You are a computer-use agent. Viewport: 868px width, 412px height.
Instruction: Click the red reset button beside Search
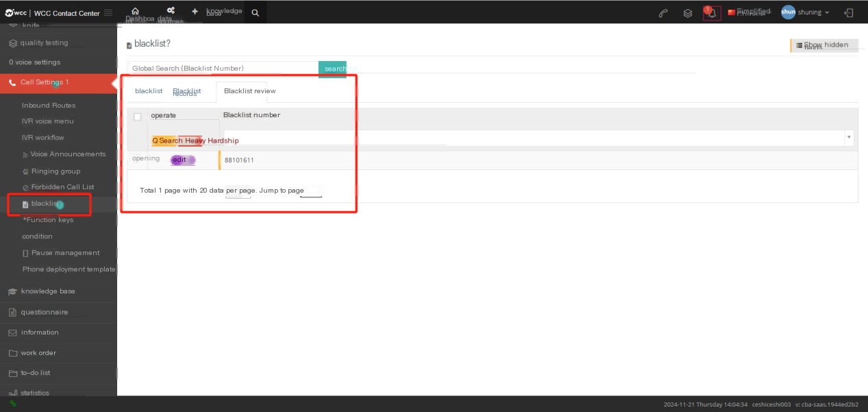[x=190, y=141]
